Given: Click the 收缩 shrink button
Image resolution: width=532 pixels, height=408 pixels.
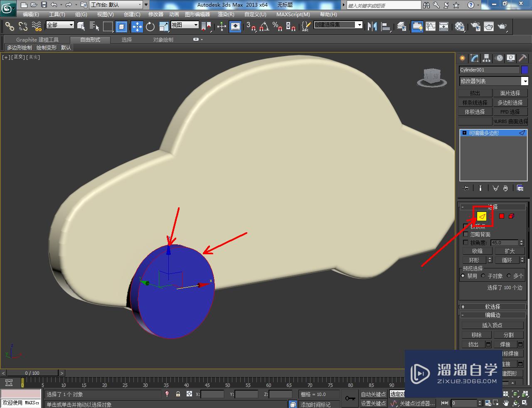Looking at the screenshot, I should (x=477, y=251).
